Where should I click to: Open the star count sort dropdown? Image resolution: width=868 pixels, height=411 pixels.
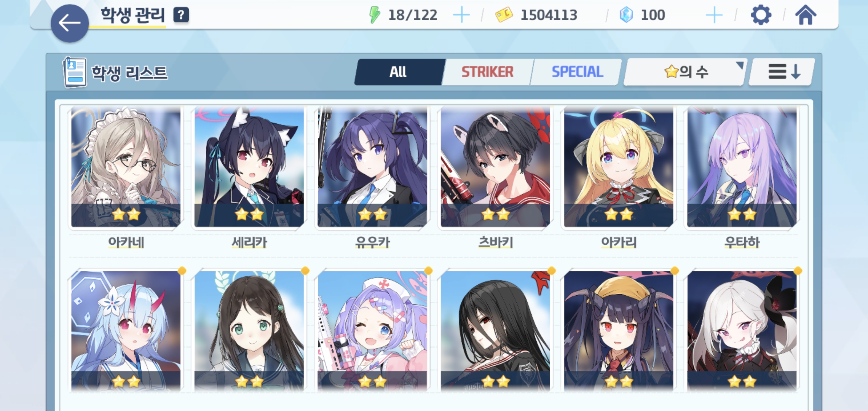pyautogui.click(x=685, y=72)
